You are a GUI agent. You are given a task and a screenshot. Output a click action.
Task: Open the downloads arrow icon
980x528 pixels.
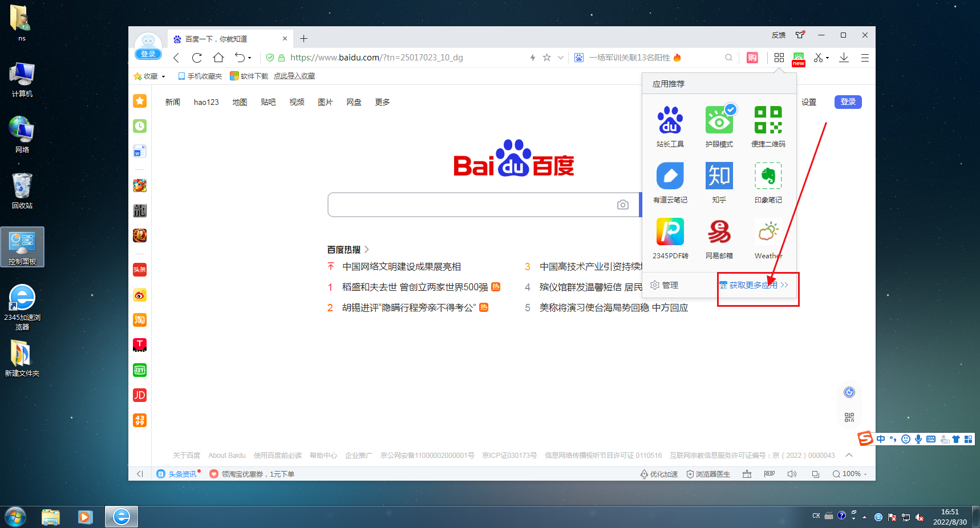844,58
